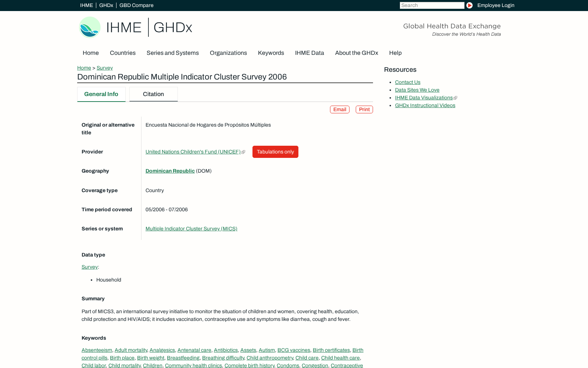Click the Community health clinics keyword link

(x=193, y=365)
